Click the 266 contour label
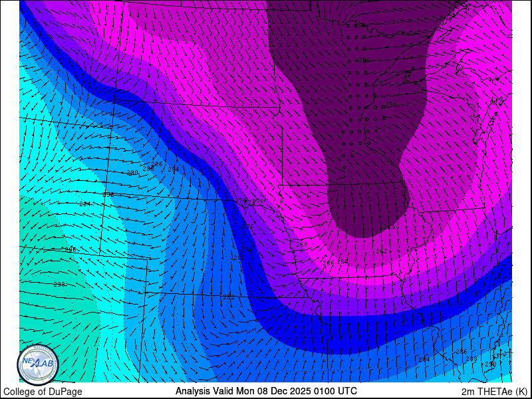This screenshot has height=399, width=532. 329,263
